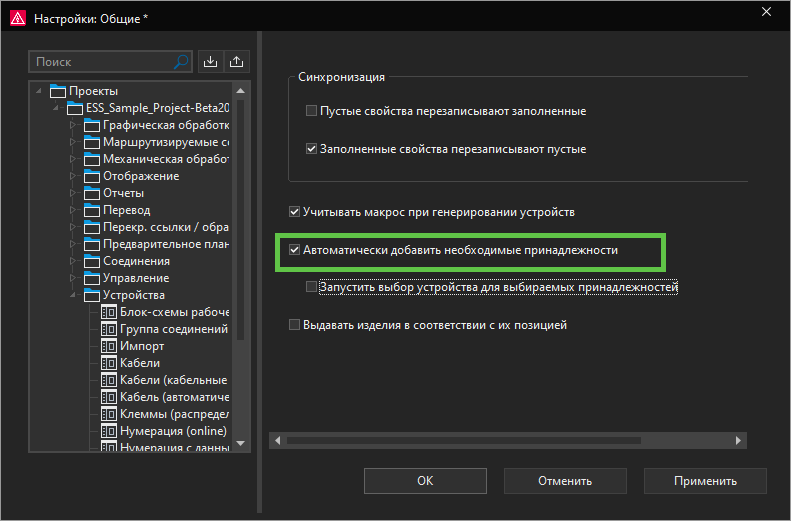This screenshot has height=521, width=791.
Task: Click the Нумерация (online) settings page icon
Action: point(109,431)
